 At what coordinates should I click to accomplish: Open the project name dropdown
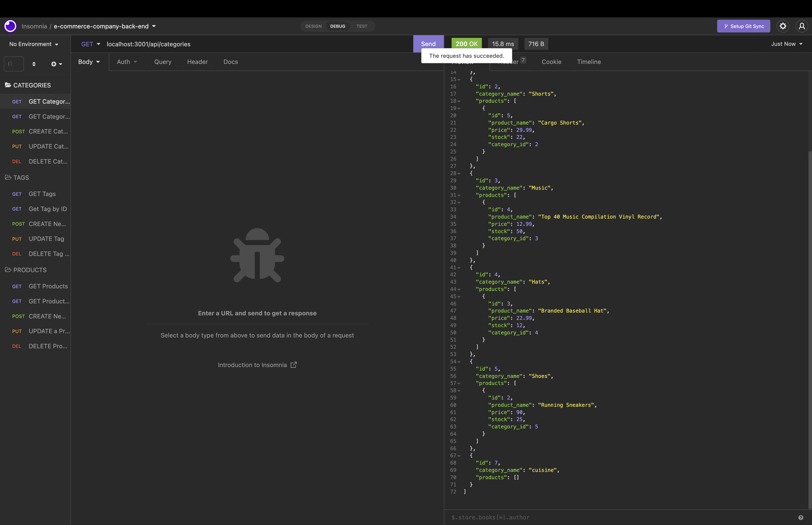point(105,26)
